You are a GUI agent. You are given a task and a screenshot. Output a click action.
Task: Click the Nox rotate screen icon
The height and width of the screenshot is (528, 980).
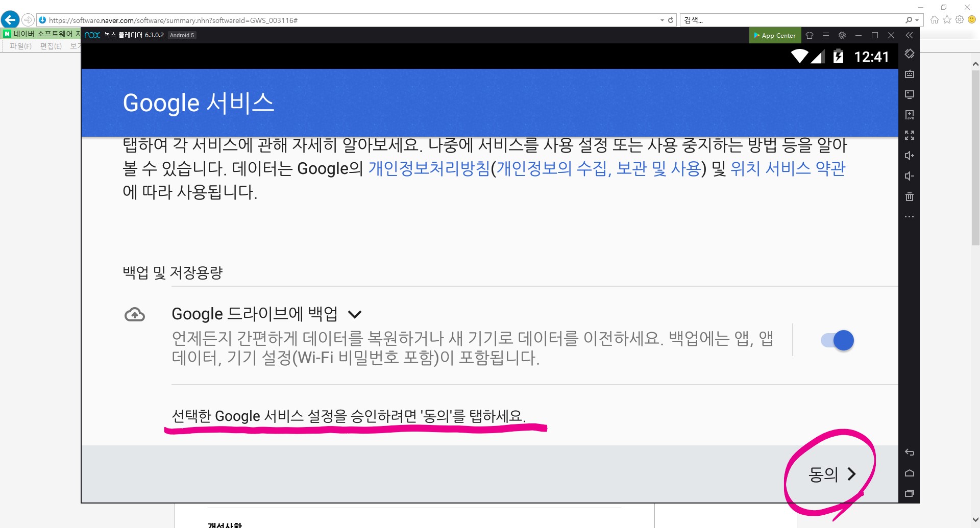(x=910, y=54)
